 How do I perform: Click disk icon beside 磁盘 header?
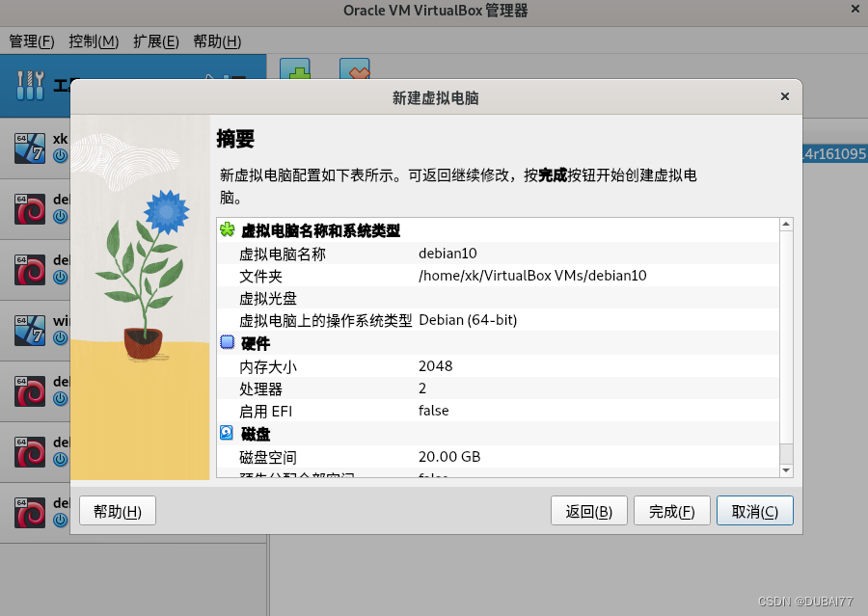coord(227,433)
